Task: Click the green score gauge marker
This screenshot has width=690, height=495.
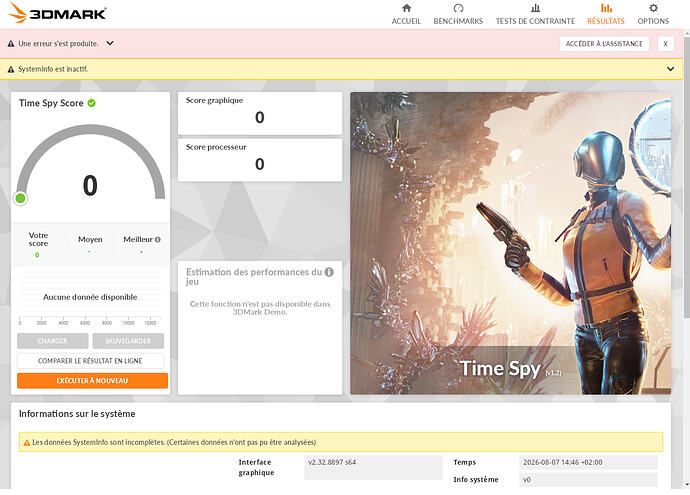Action: click(x=20, y=198)
